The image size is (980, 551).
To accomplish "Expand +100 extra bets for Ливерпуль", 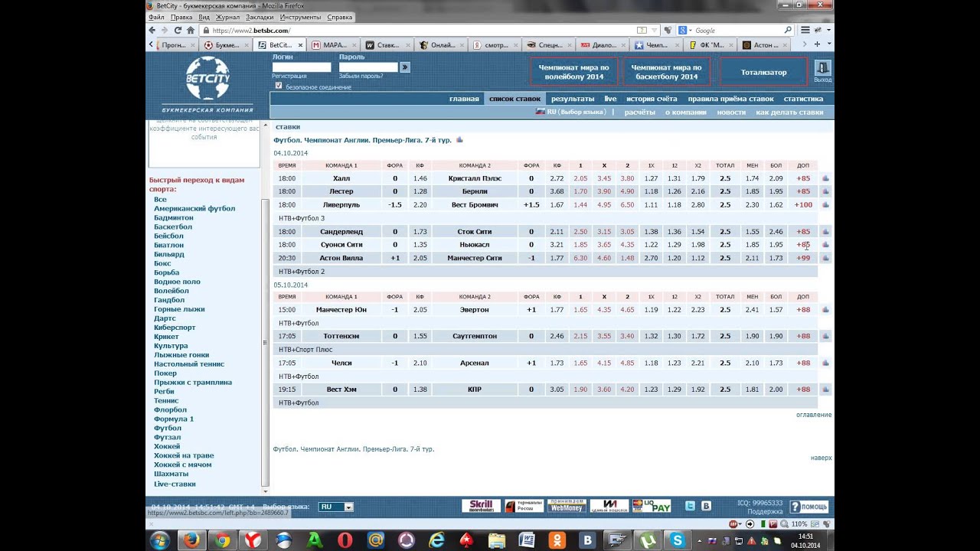I will [803, 205].
